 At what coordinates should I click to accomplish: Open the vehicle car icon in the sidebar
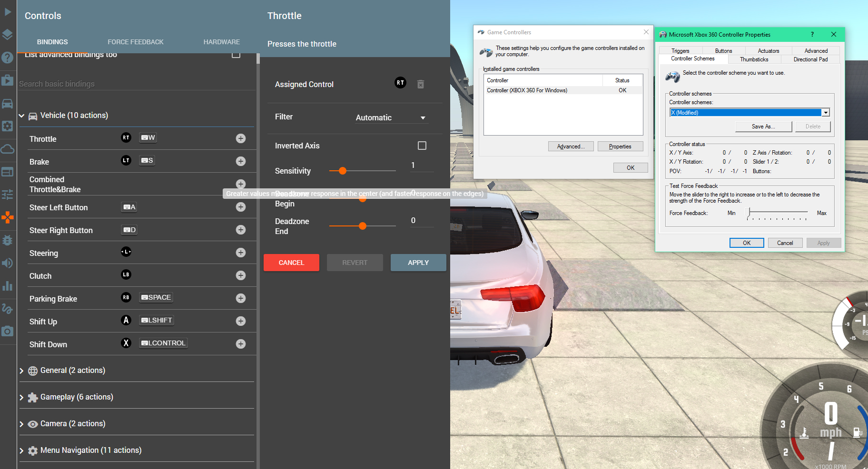8,103
